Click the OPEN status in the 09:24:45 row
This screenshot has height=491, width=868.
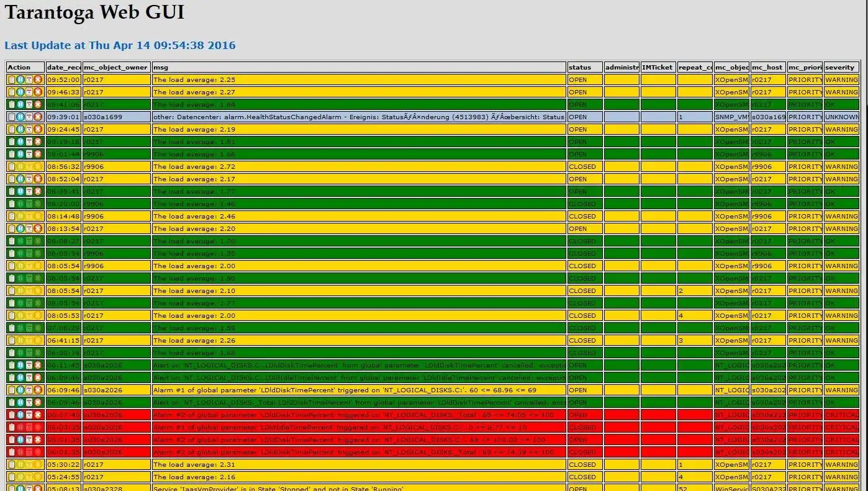578,129
